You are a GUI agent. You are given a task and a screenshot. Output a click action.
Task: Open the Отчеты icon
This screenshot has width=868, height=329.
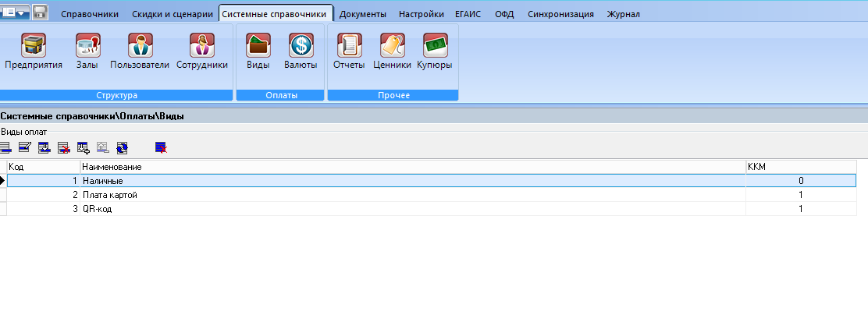coord(349,44)
